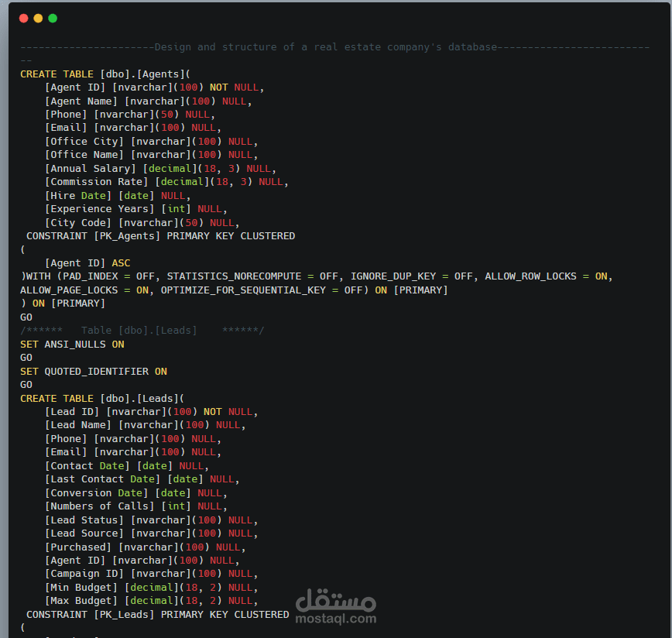Select the [Purchased] nvarchar line
Screen dimensions: 672x638
[x=146, y=547]
